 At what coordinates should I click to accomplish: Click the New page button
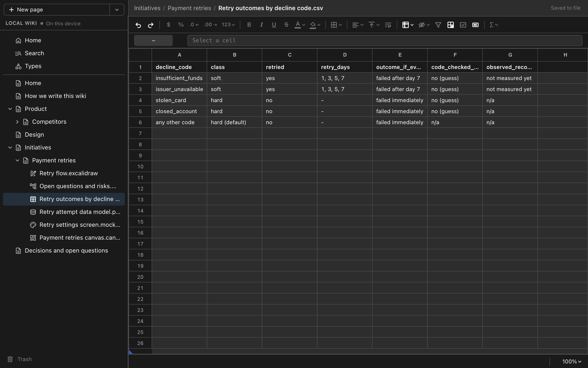[57, 10]
